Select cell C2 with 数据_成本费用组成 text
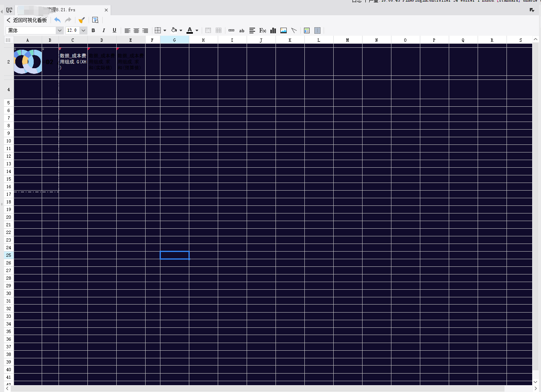541x392 pixels. [73, 62]
